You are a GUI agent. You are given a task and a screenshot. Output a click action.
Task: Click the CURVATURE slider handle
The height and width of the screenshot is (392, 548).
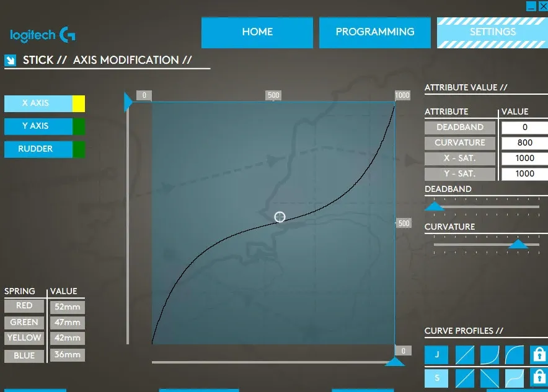[x=518, y=244]
